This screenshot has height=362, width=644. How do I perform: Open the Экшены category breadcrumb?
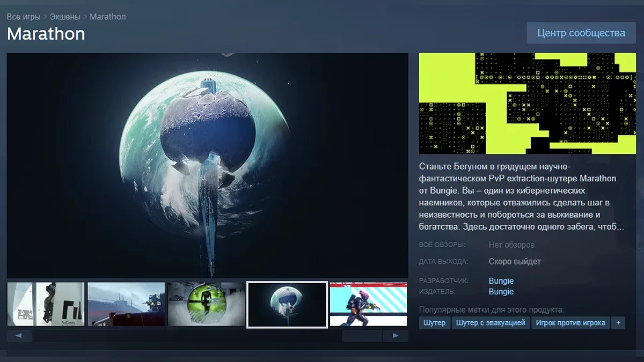pyautogui.click(x=65, y=17)
